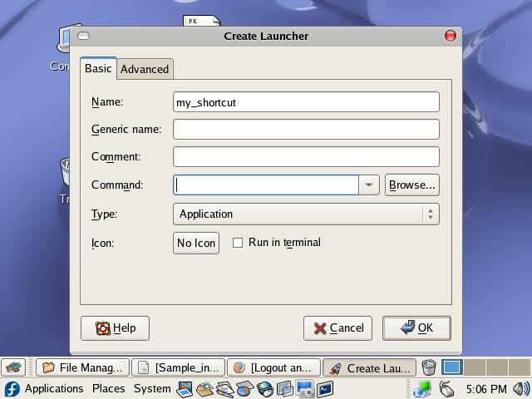The width and height of the screenshot is (532, 399).
Task: Click the trash icon in the bottom panel
Action: tap(428, 367)
